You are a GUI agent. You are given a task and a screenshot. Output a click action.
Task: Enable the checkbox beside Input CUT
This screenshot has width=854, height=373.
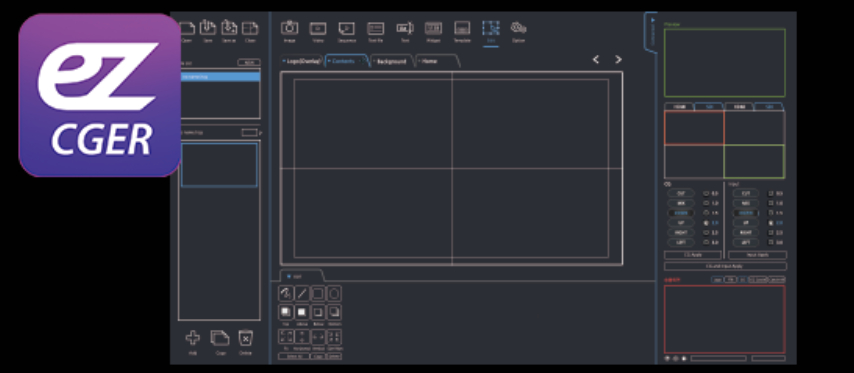[x=771, y=193]
